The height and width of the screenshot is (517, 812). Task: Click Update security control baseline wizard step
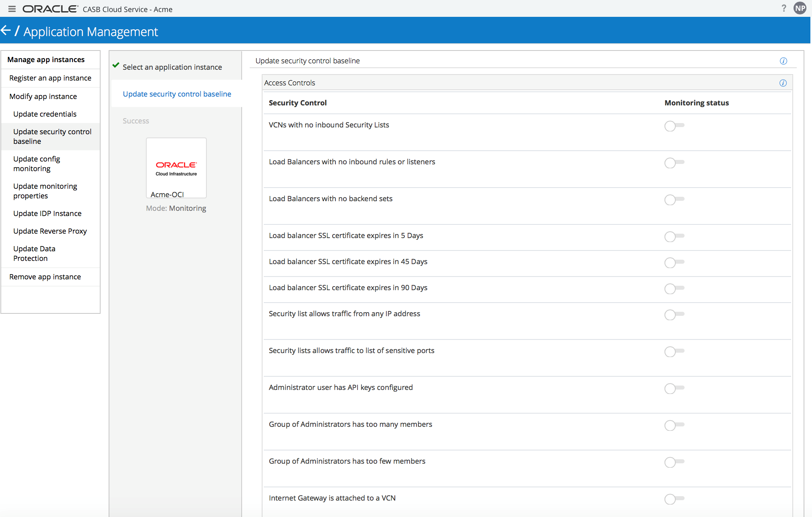177,94
